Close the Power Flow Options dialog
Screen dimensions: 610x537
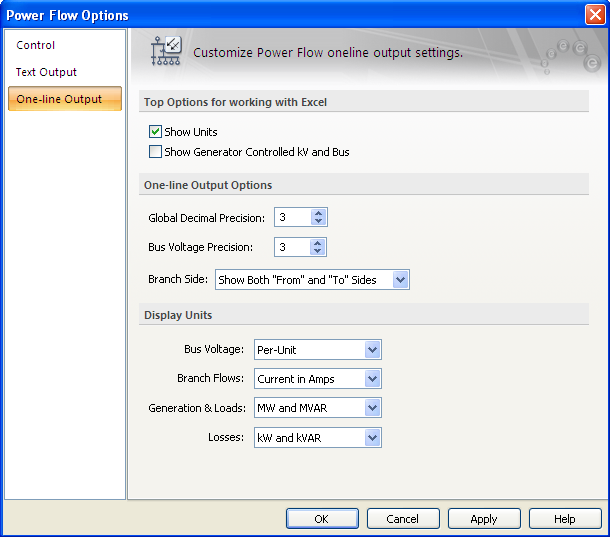click(594, 15)
